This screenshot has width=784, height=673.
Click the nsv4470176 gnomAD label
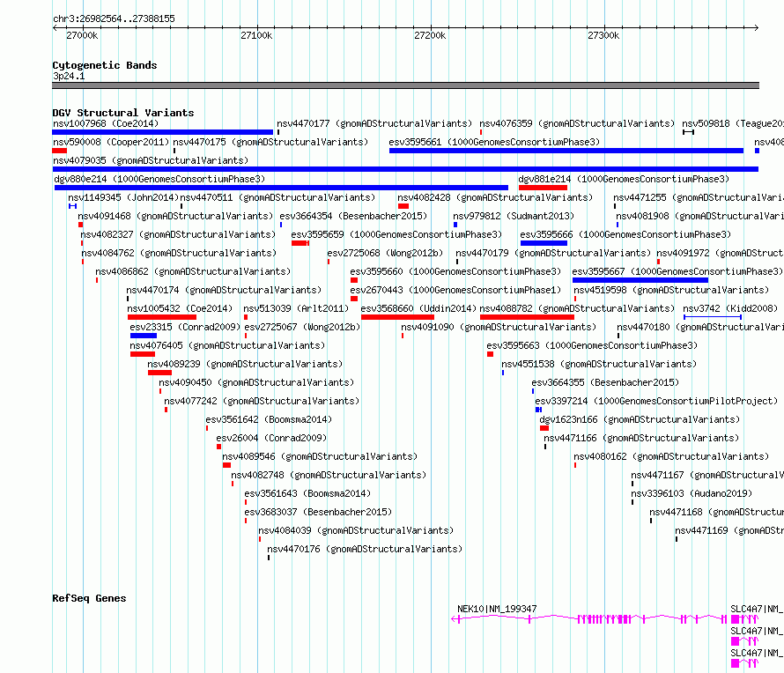[x=365, y=549]
